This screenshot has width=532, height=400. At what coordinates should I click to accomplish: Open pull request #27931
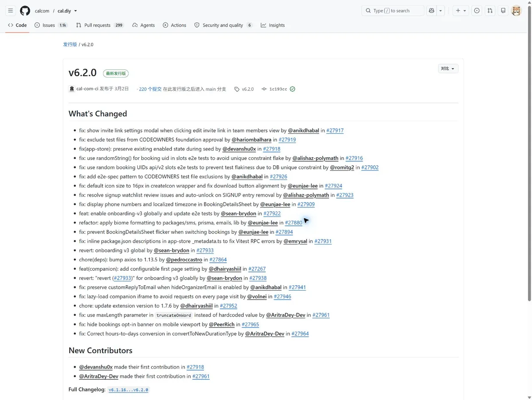[323, 241]
